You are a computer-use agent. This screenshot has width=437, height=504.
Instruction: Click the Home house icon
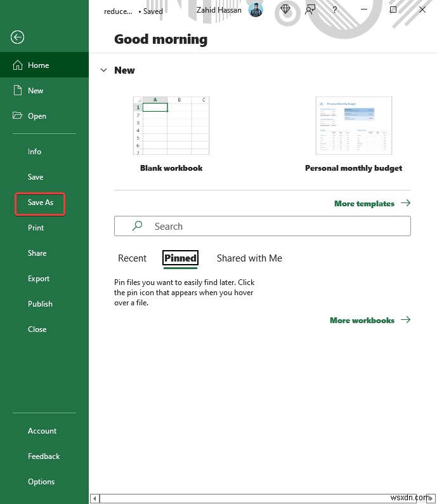[17, 65]
